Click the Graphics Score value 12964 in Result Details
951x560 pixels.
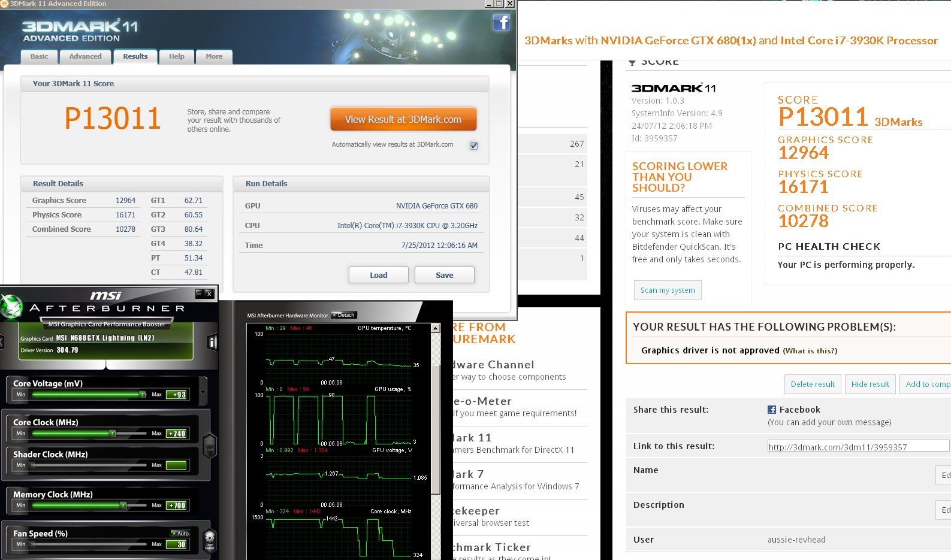(x=126, y=201)
